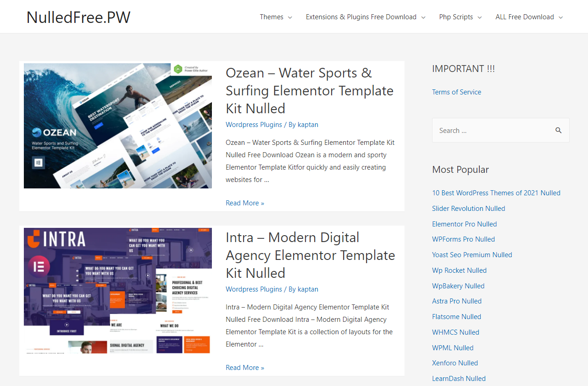Image resolution: width=588 pixels, height=386 pixels.
Task: Open Astra Pro Nulled link
Action: (x=457, y=301)
